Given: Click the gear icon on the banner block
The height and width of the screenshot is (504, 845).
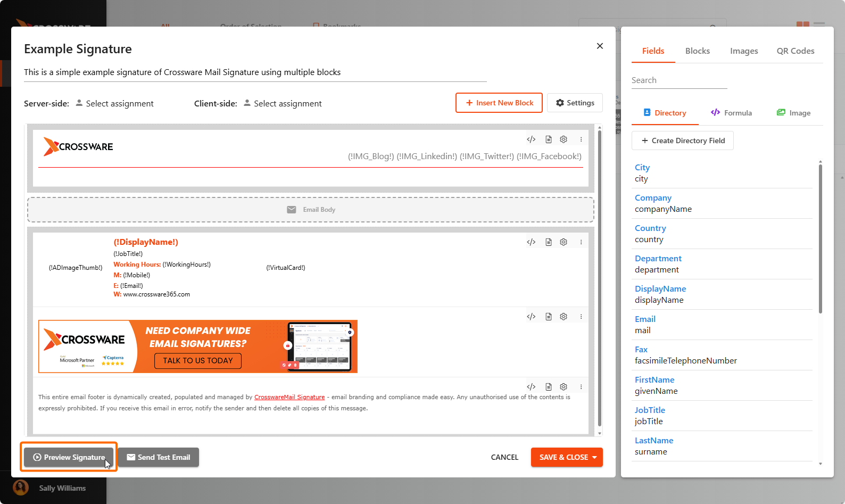Looking at the screenshot, I should click(564, 317).
